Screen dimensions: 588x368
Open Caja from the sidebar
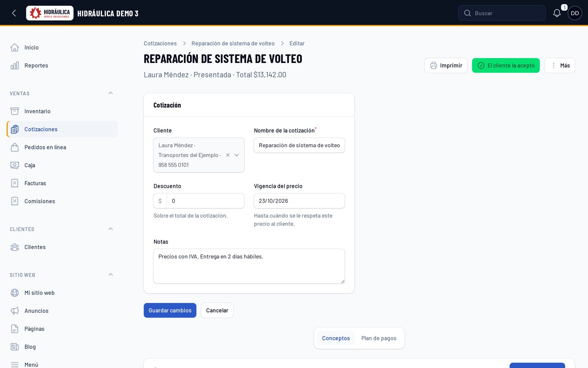click(x=62, y=165)
